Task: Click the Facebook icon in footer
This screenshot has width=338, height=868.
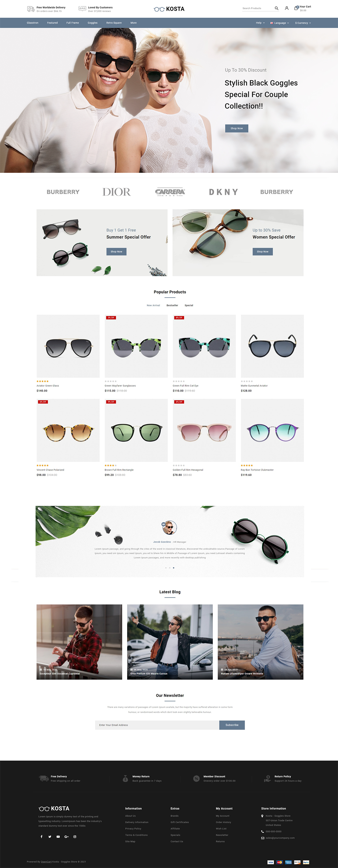Action: 42,837
